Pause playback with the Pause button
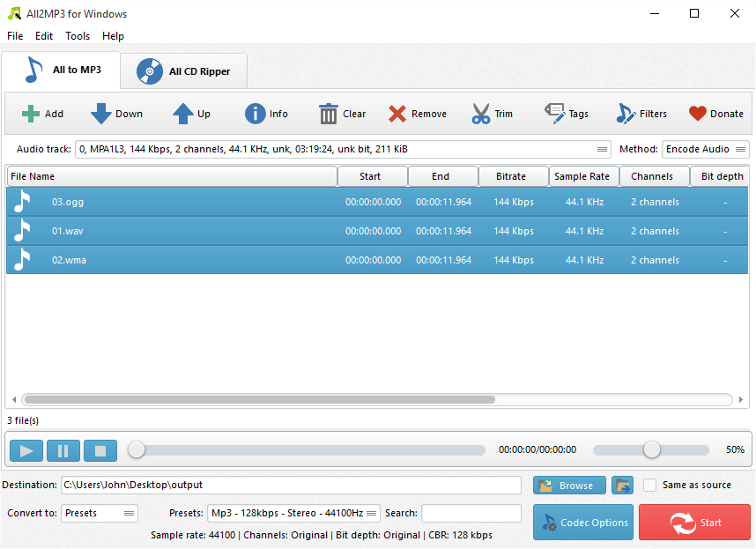This screenshot has width=756, height=549. tap(63, 450)
